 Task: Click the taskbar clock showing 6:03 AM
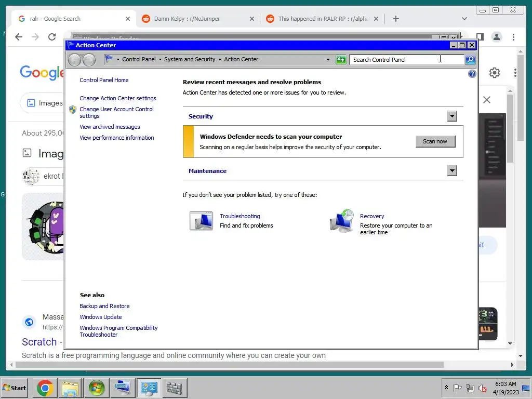tap(506, 388)
